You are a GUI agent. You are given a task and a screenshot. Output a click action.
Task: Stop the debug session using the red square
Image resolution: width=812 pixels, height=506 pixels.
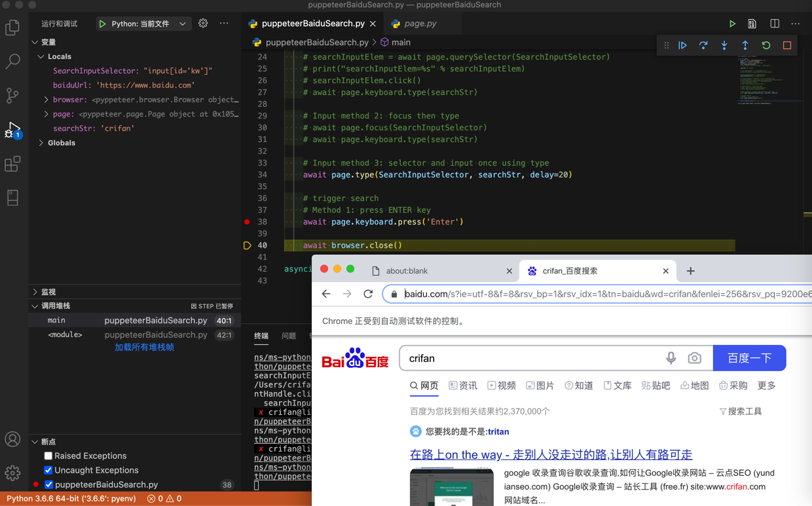787,46
